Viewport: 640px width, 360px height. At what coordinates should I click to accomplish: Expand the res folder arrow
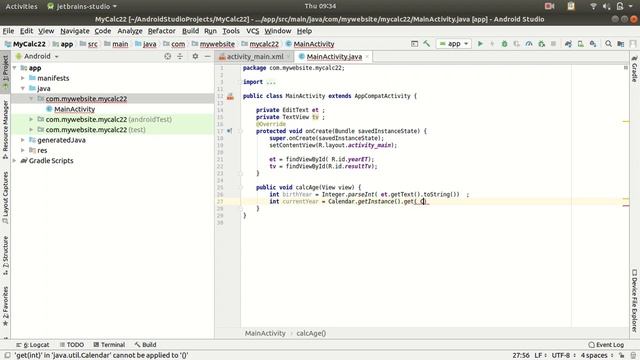(23, 150)
